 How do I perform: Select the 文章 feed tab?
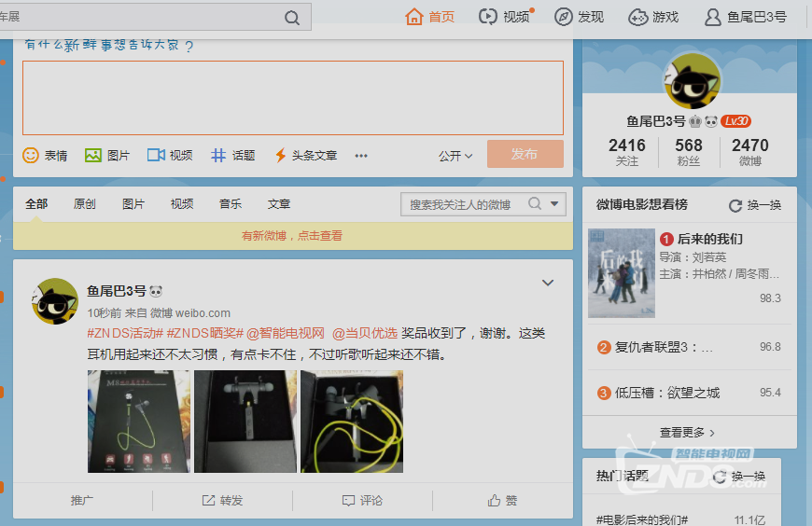click(x=279, y=204)
